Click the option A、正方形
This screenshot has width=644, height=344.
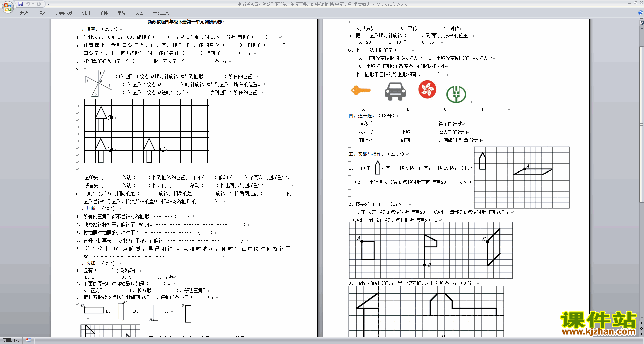pos(94,290)
